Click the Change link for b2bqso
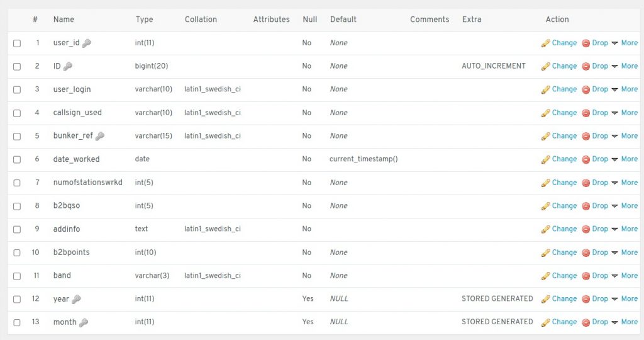 563,206
